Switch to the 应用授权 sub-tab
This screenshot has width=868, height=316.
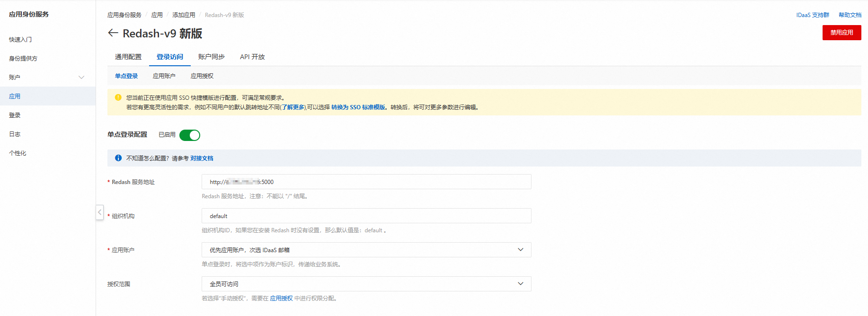click(x=202, y=76)
